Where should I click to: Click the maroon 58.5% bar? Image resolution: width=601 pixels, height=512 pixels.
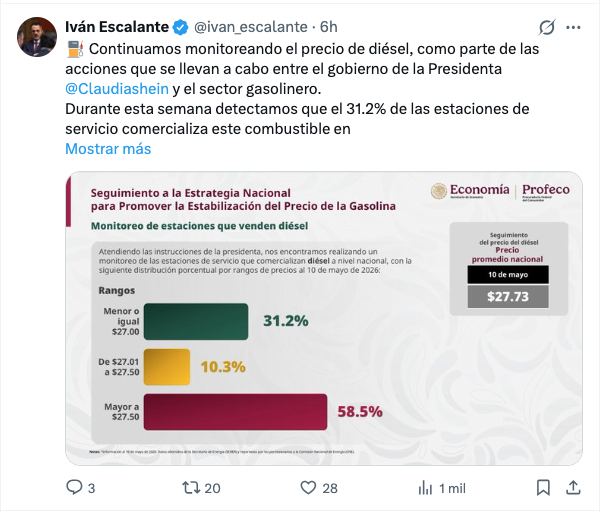coord(235,412)
